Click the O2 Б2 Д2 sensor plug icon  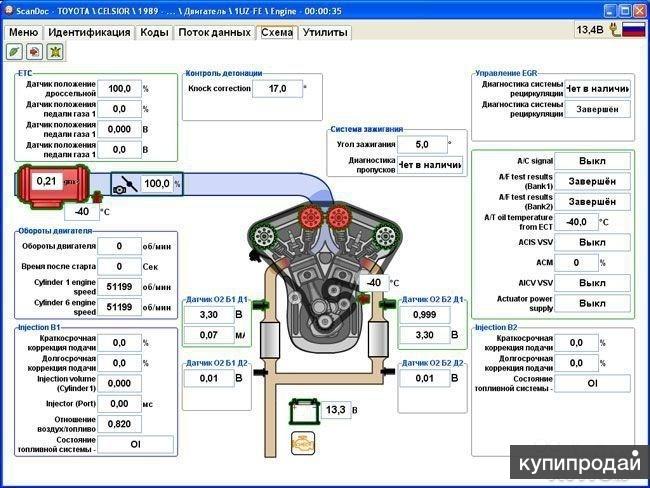tap(387, 371)
